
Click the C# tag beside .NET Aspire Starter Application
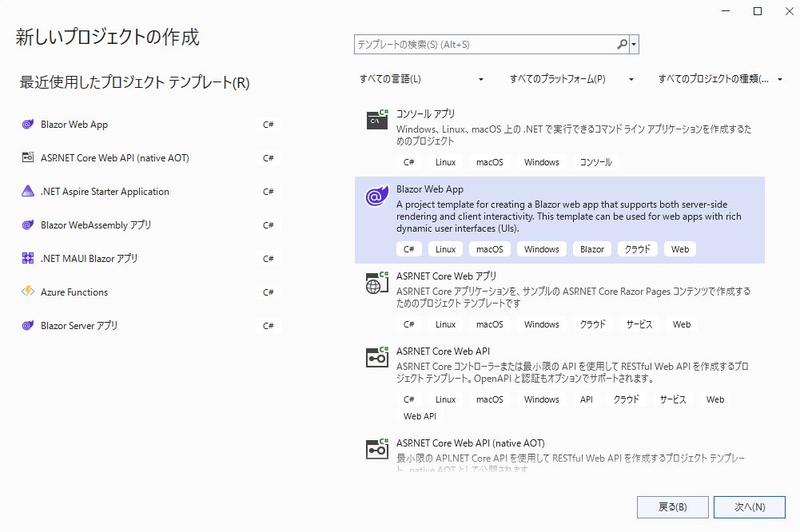269,192
